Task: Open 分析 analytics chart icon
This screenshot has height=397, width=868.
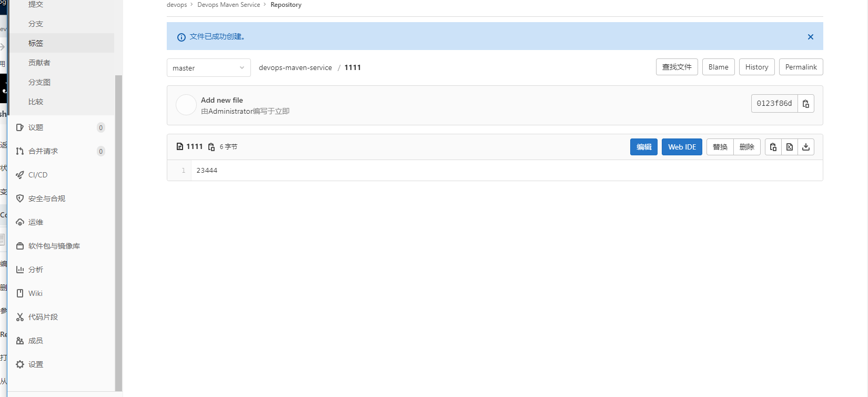Action: click(x=20, y=270)
